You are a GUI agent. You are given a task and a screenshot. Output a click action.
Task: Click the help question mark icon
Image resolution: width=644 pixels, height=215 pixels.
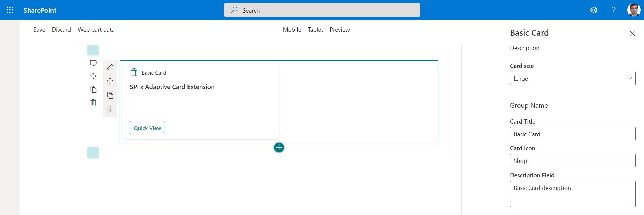click(x=613, y=10)
